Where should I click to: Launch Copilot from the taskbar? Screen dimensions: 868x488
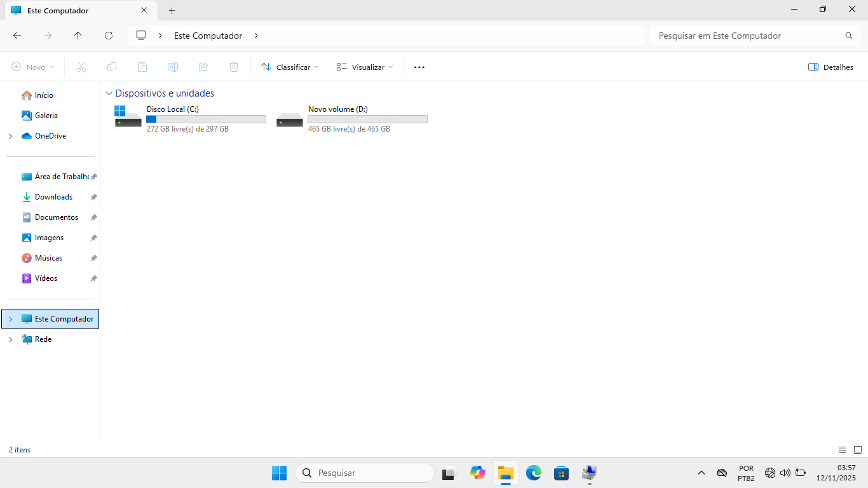[x=477, y=473]
